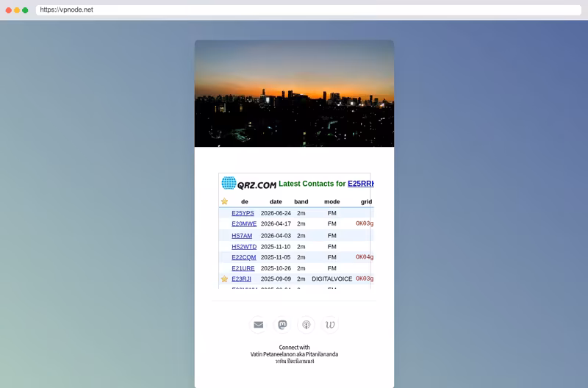Click the browser address bar showing vpnode.net

308,10
